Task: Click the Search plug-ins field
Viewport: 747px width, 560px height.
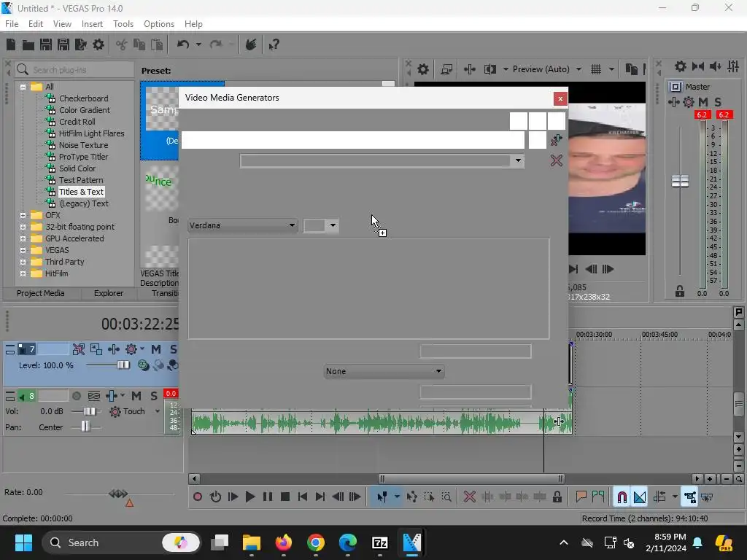Action: (x=74, y=70)
